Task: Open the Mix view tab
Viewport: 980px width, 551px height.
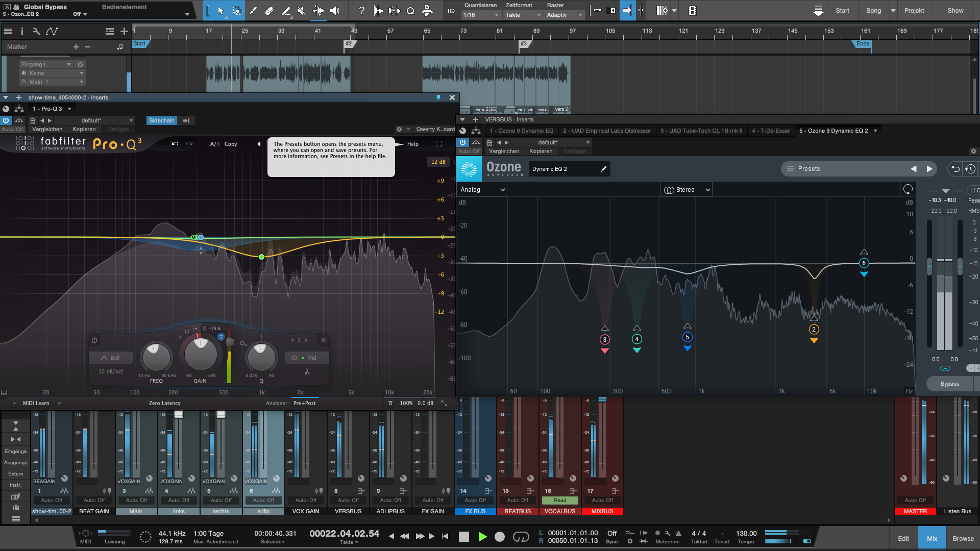Action: coord(932,539)
